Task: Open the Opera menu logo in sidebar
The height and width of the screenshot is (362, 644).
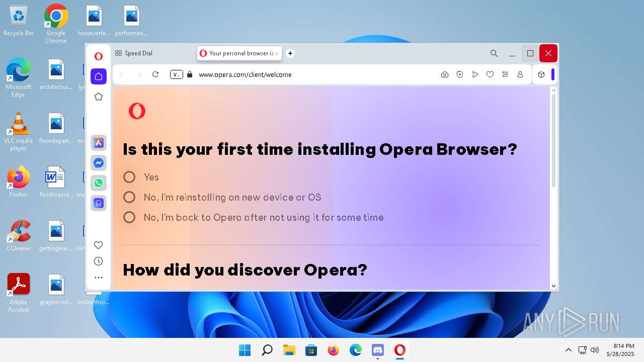Action: click(99, 56)
